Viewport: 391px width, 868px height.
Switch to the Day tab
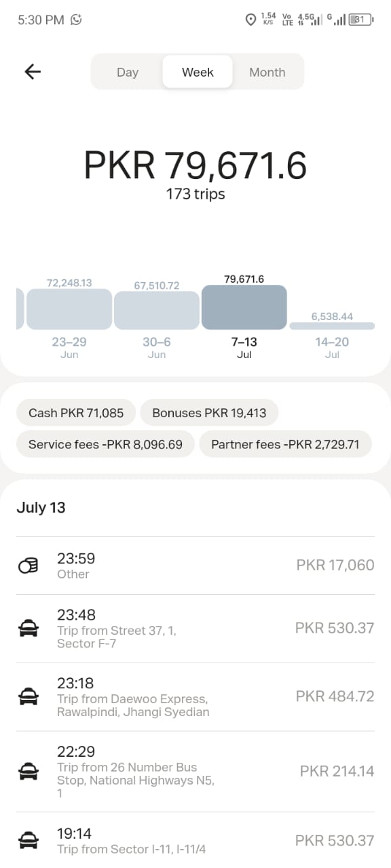pos(128,72)
